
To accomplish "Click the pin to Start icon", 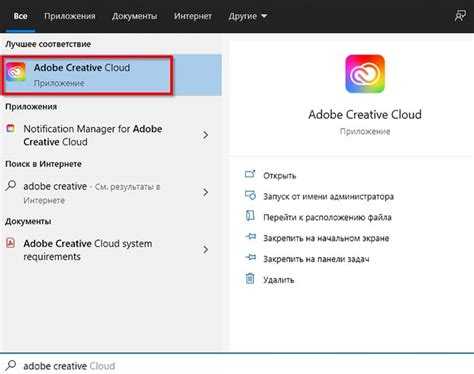I will [250, 237].
